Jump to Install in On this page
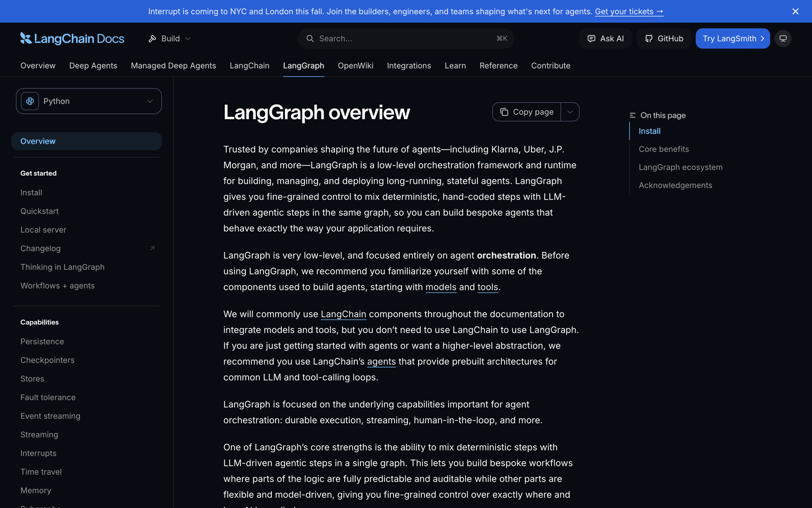Image resolution: width=812 pixels, height=508 pixels. pos(650,131)
